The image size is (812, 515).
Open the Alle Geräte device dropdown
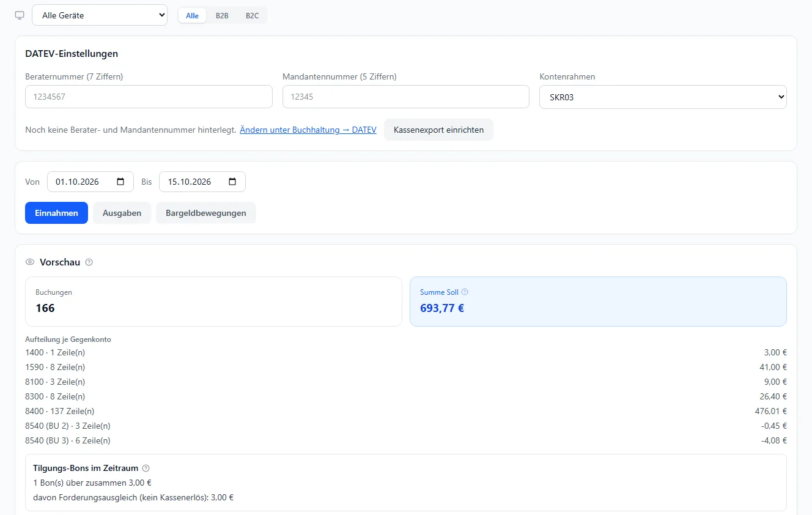pos(100,15)
